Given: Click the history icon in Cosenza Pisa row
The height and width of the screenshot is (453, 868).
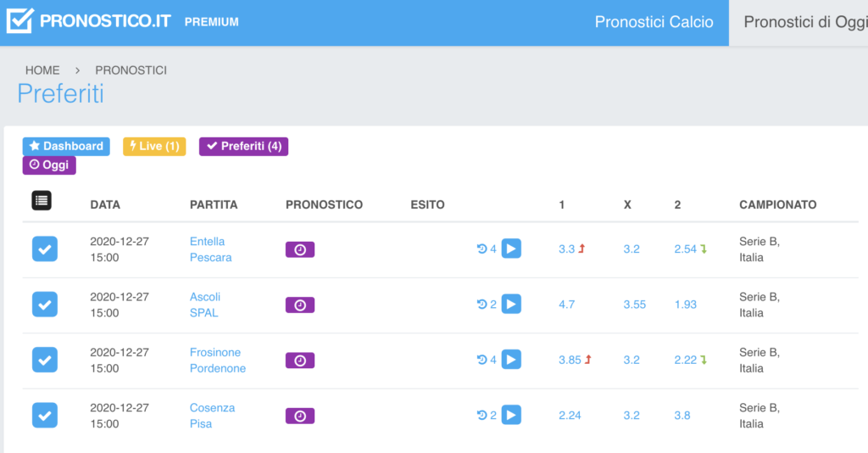Looking at the screenshot, I should 481,416.
